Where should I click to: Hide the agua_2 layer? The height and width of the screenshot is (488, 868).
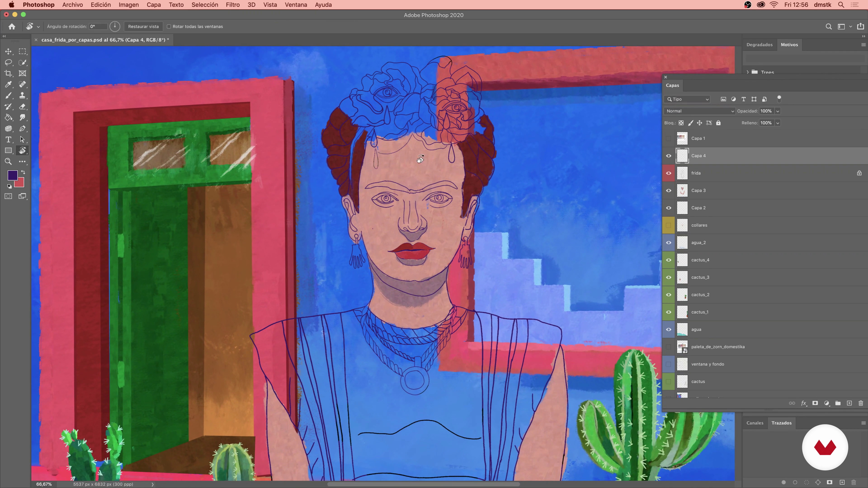click(669, 243)
